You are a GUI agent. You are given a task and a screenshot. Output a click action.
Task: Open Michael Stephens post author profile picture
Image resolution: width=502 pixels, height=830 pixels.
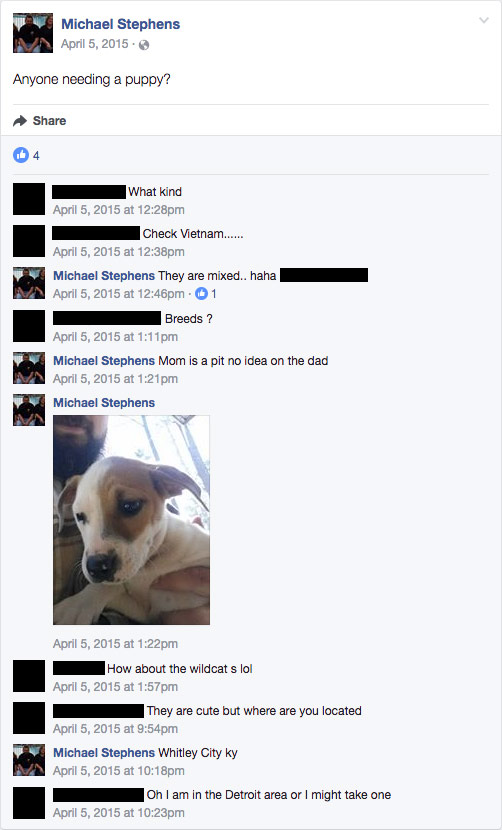pyautogui.click(x=33, y=33)
